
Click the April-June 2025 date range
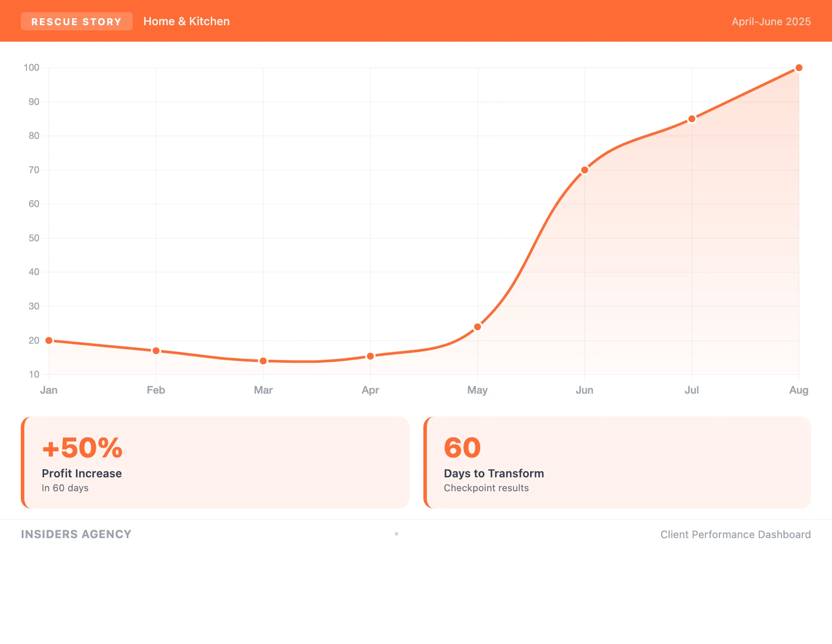click(x=771, y=22)
